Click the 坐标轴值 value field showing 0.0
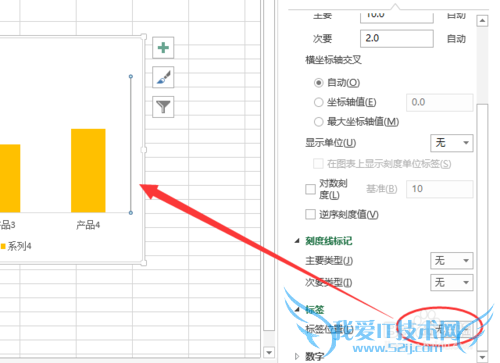Image resolution: width=500 pixels, height=363 pixels. coord(440,102)
